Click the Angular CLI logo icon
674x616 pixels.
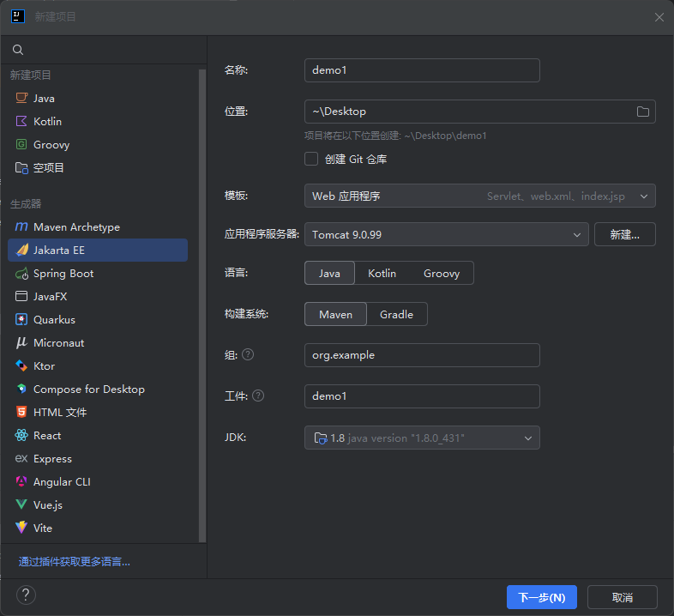pyautogui.click(x=21, y=481)
